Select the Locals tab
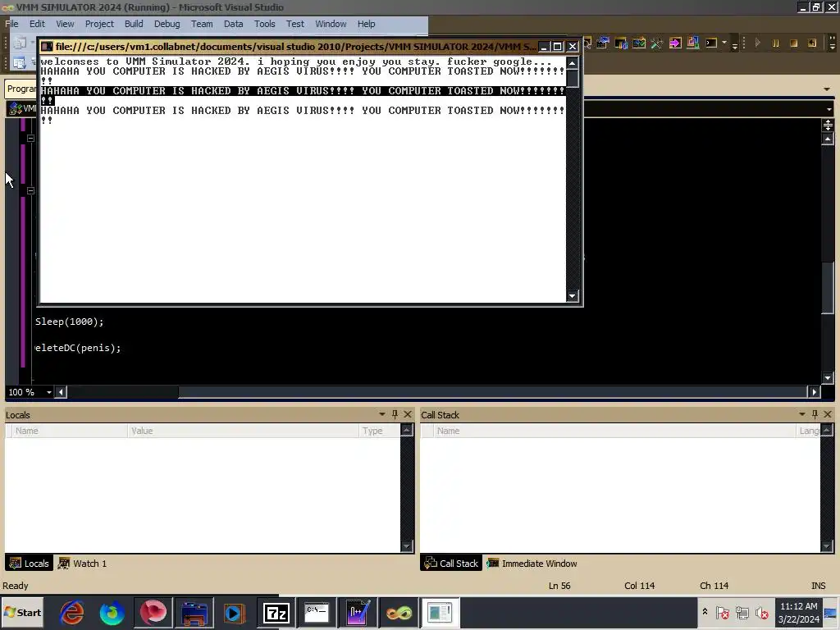 pos(29,564)
